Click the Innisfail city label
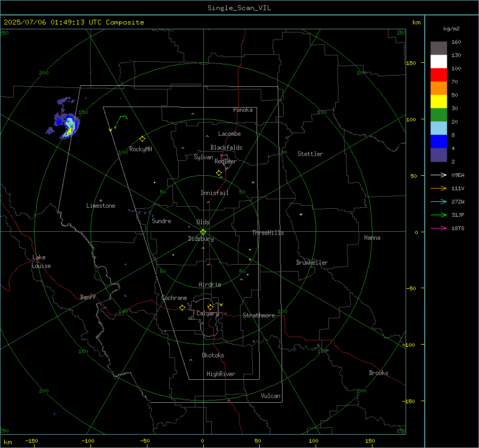 coord(214,193)
